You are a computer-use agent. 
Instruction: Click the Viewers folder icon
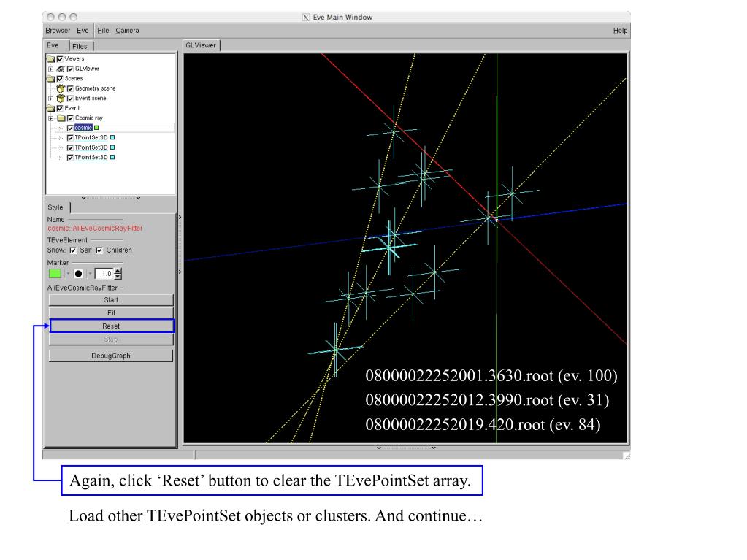pos(50,59)
